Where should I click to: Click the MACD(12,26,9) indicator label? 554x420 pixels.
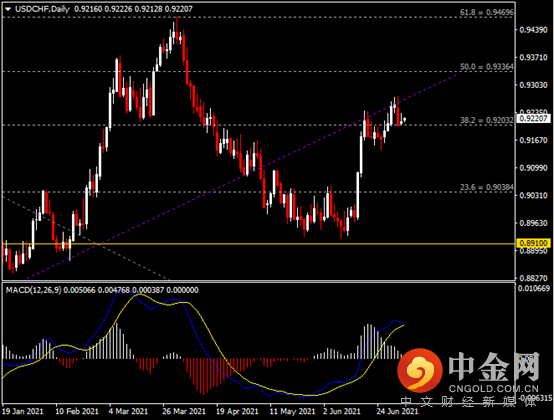coord(34,290)
